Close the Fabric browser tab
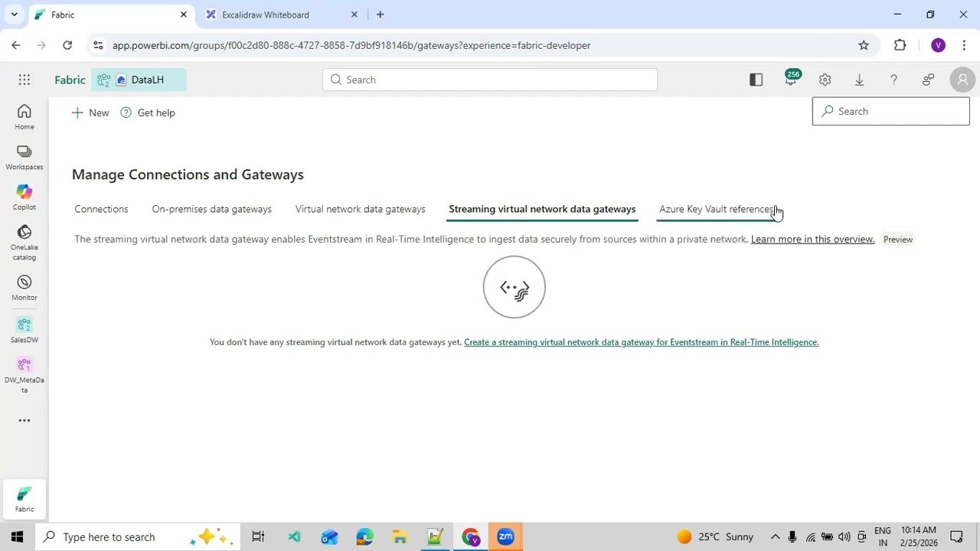Image resolution: width=980 pixels, height=551 pixels. point(184,15)
